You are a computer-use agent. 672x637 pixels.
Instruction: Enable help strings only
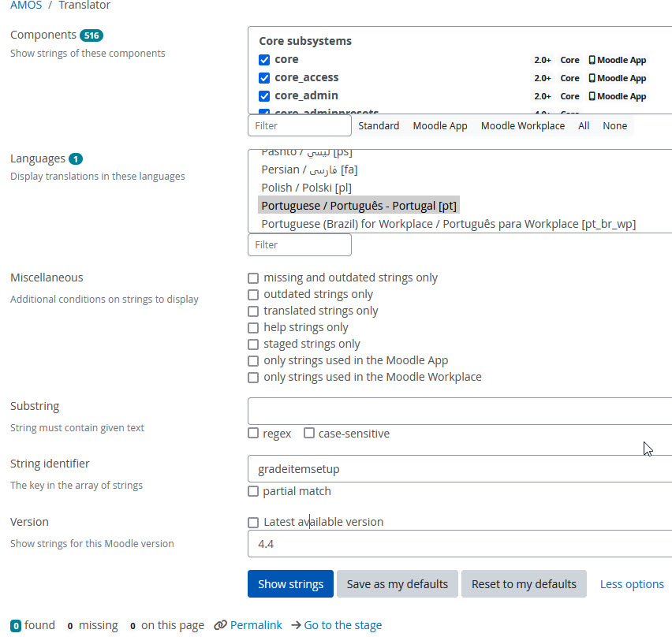click(x=253, y=328)
